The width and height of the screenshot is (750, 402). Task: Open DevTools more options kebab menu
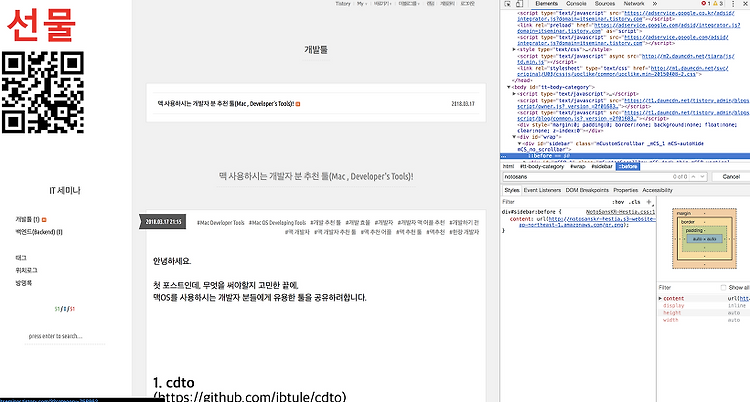click(x=733, y=3)
